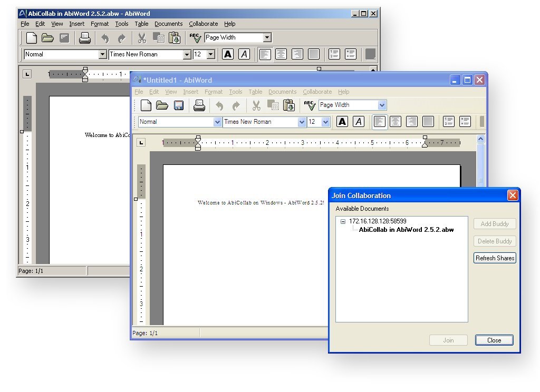Open Table menu in Untitled1 window
The width and height of the screenshot is (540, 392).
click(x=255, y=92)
